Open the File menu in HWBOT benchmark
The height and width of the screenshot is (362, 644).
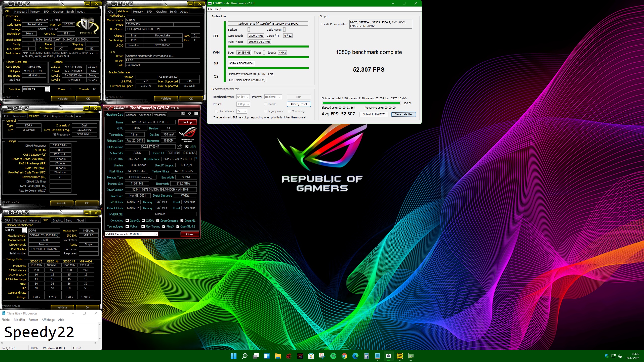click(210, 9)
